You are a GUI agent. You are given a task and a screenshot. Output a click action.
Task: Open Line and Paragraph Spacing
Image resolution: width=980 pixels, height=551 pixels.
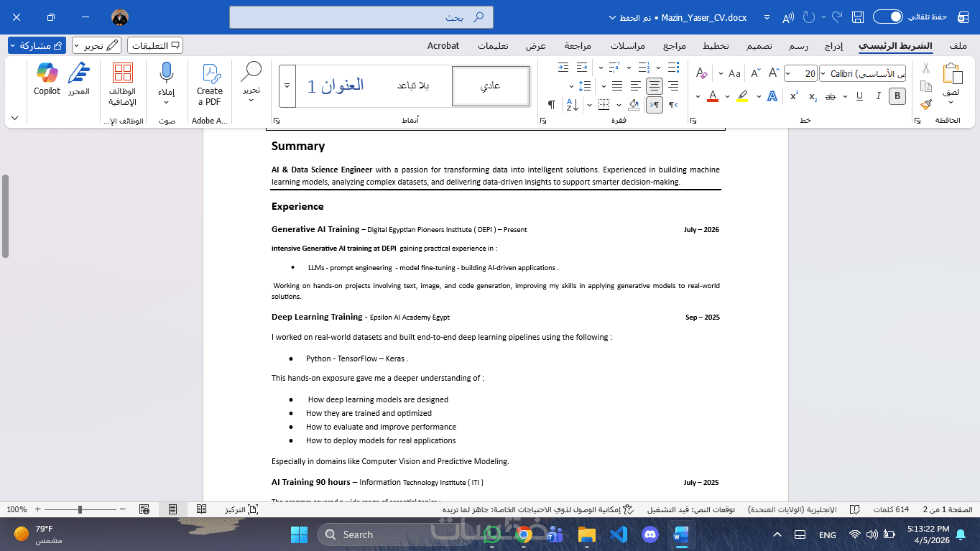point(585,86)
